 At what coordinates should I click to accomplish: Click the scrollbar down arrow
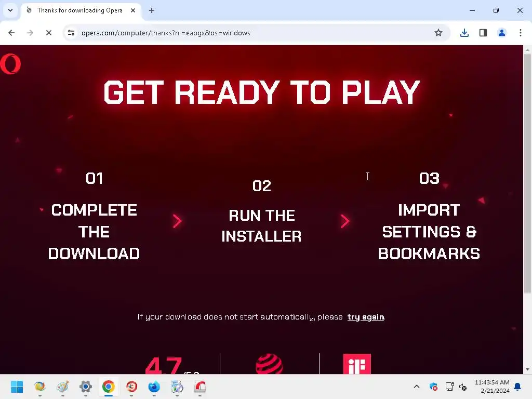pos(527,369)
